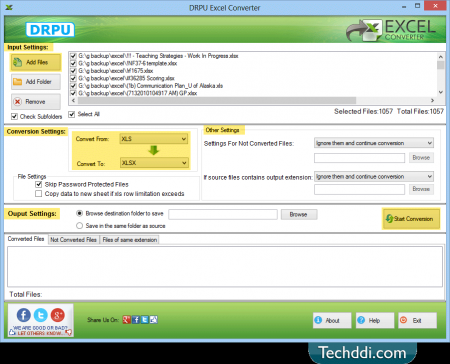Uncheck the f1675.xlsx file checkbox
This screenshot has height=364, width=450.
coord(73,71)
